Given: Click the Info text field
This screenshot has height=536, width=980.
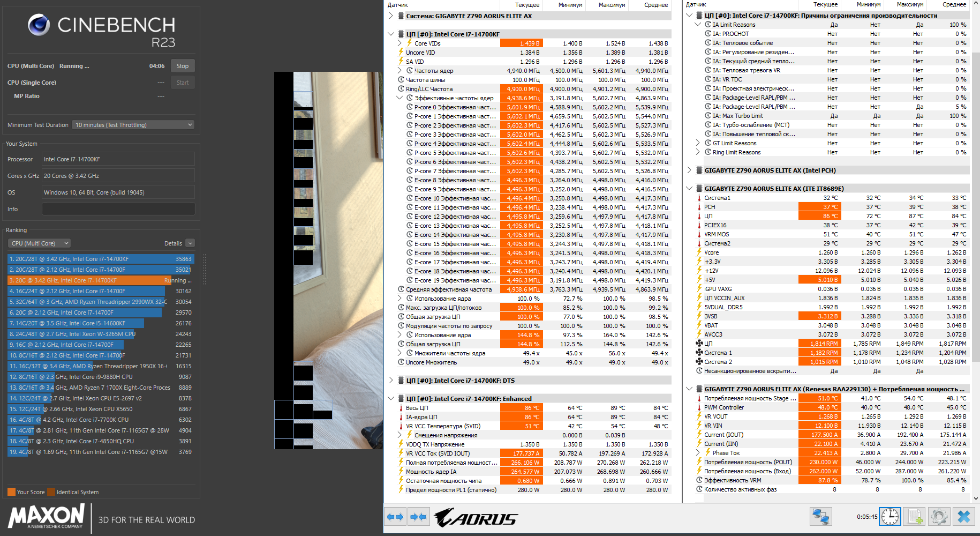Looking at the screenshot, I should [x=118, y=209].
